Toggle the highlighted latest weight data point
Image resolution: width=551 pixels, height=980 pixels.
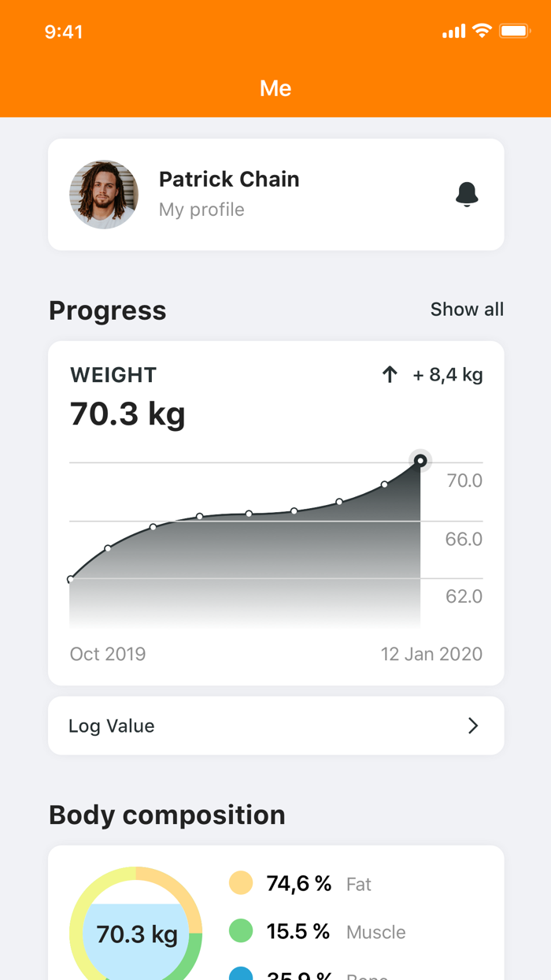point(420,461)
